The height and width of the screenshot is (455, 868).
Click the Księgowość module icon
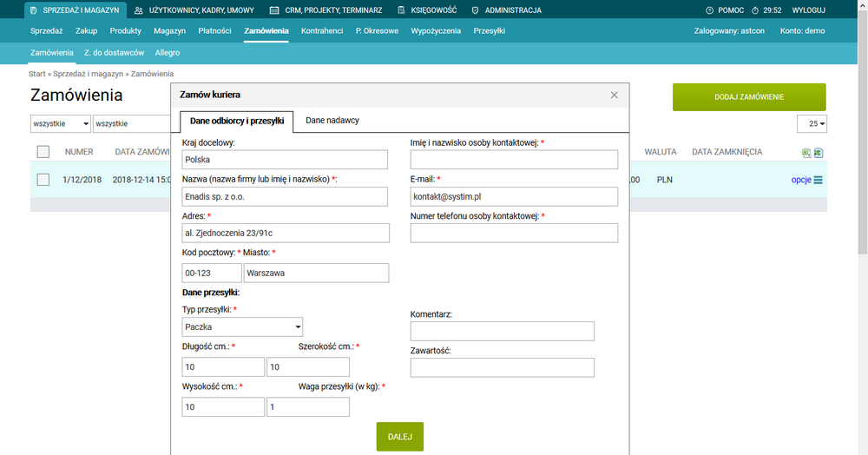point(401,10)
